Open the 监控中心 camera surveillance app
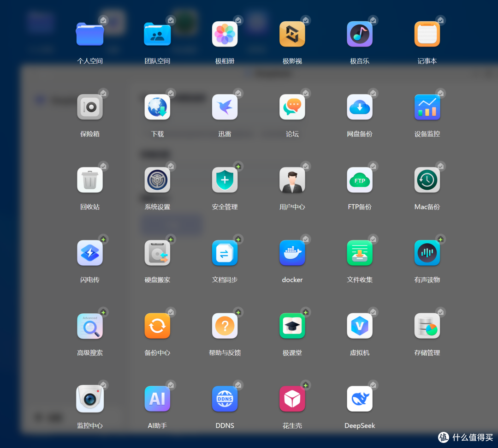Screen dimensions: 498x448 click(x=90, y=399)
